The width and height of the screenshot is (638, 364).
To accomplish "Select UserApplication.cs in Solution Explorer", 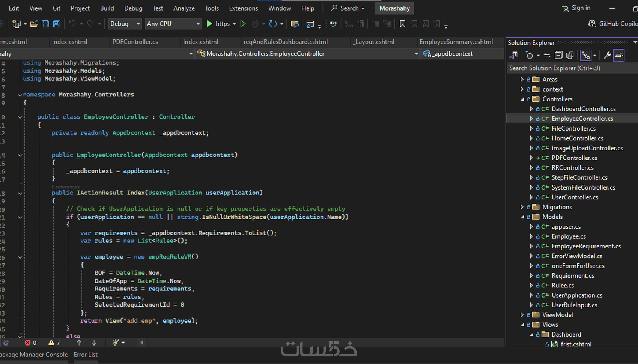I will [x=577, y=295].
